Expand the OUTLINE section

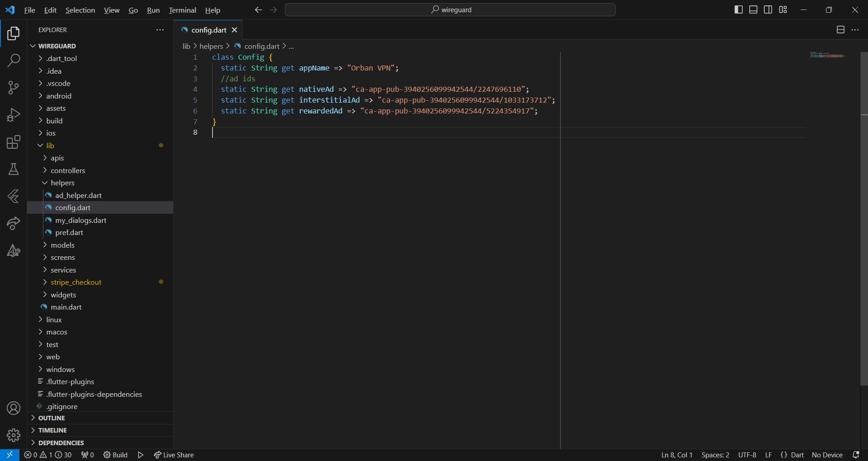click(x=52, y=418)
